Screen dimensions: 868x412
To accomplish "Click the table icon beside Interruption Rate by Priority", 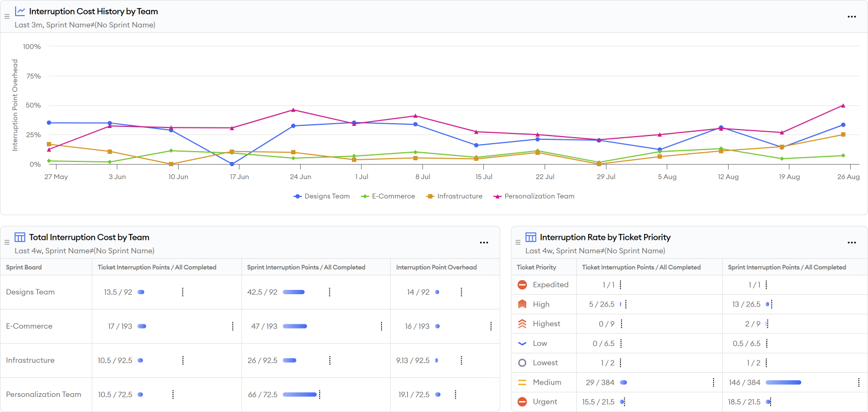I will (531, 237).
